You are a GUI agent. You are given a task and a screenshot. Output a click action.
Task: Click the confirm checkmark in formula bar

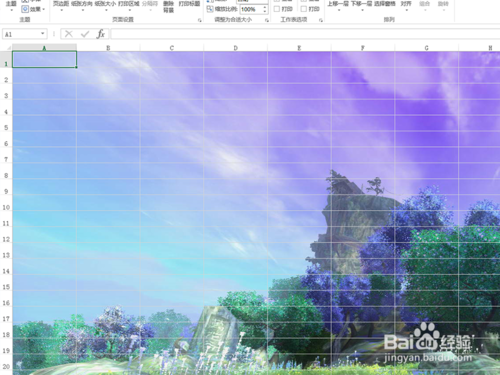click(x=85, y=34)
